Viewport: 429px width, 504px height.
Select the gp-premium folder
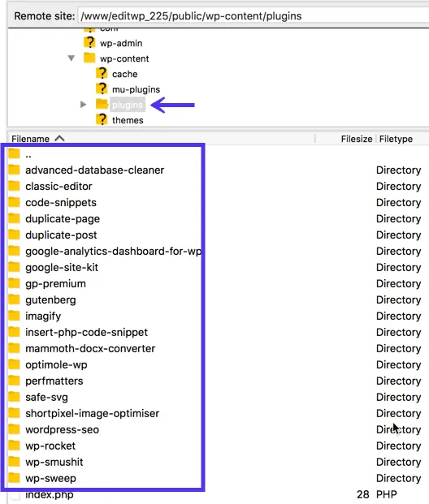point(55,284)
